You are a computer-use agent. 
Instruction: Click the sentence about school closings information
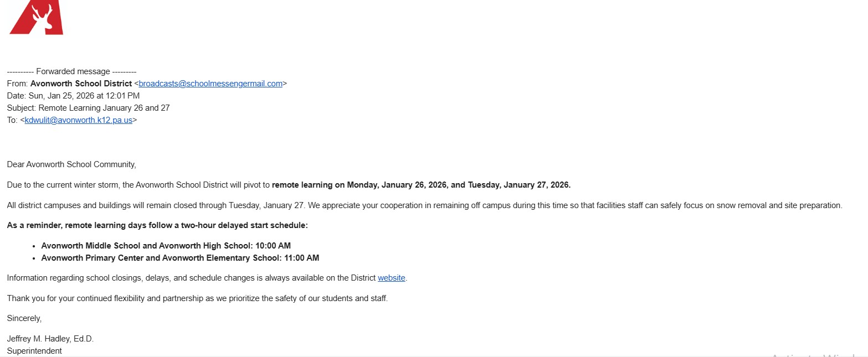click(192, 278)
